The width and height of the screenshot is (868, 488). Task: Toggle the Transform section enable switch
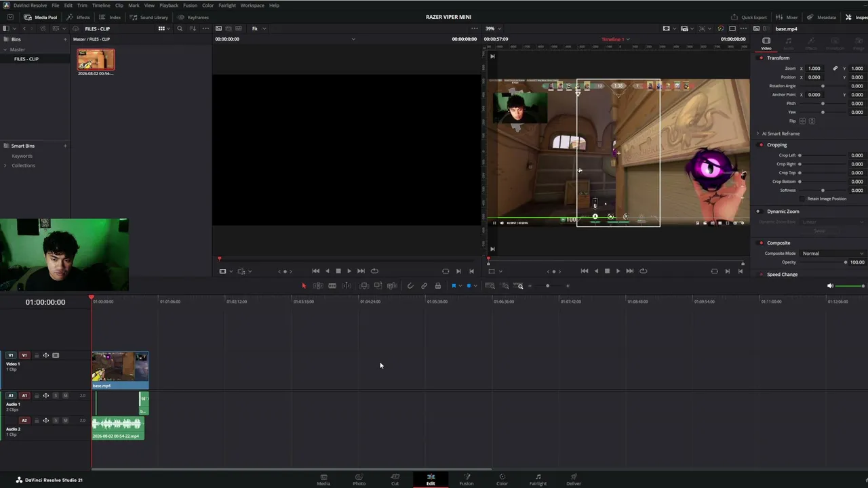pyautogui.click(x=761, y=58)
